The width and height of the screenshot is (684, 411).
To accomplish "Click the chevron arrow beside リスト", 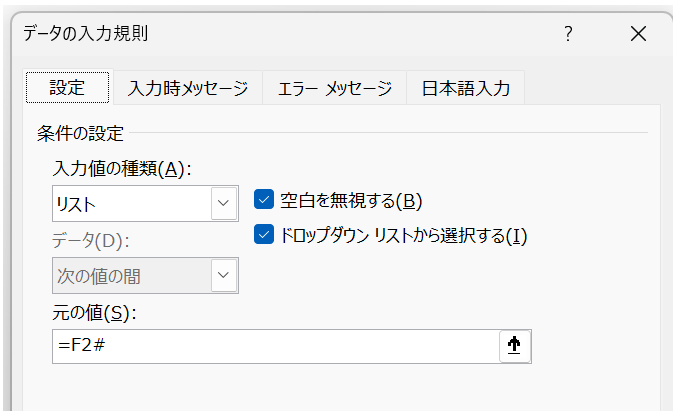I will coord(224,203).
